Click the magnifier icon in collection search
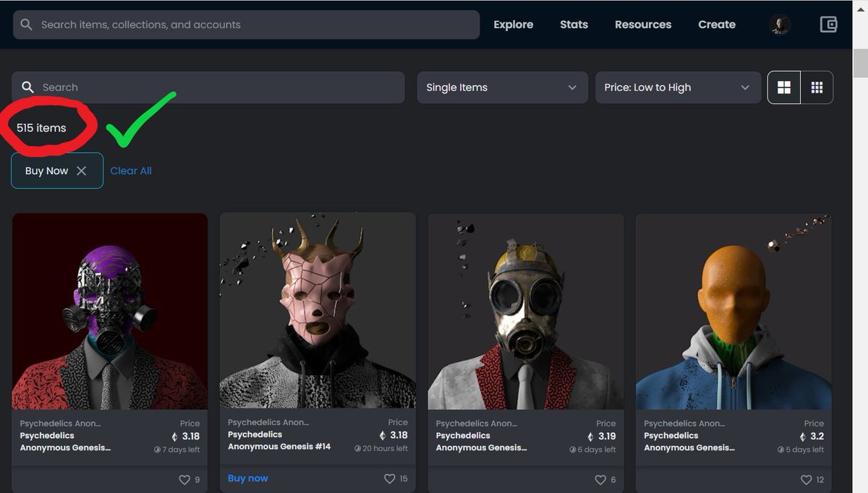Screen dimensions: 868x493 point(27,87)
